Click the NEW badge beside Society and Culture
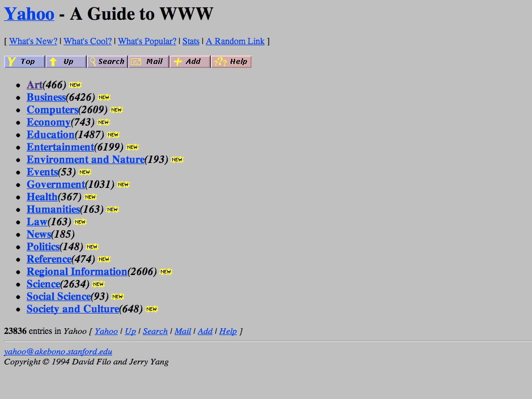Viewport: 532px width, 399px height. 151,309
